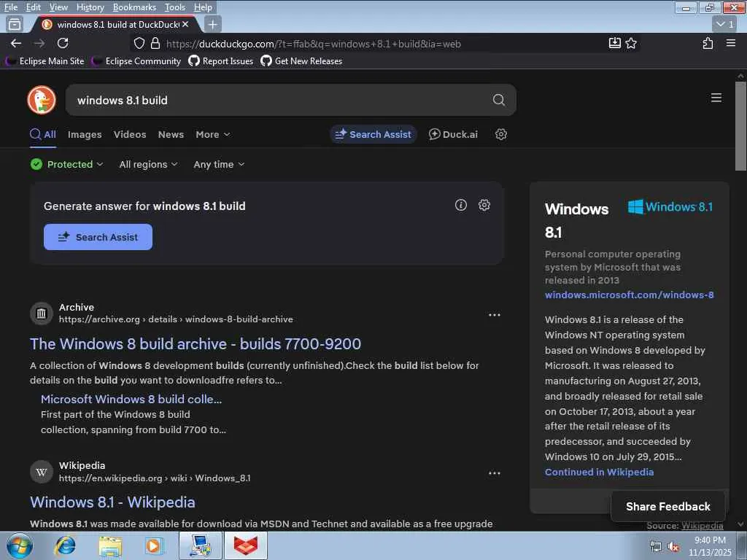Click the info icon in Search Assist box
The height and width of the screenshot is (560, 747).
tap(460, 205)
